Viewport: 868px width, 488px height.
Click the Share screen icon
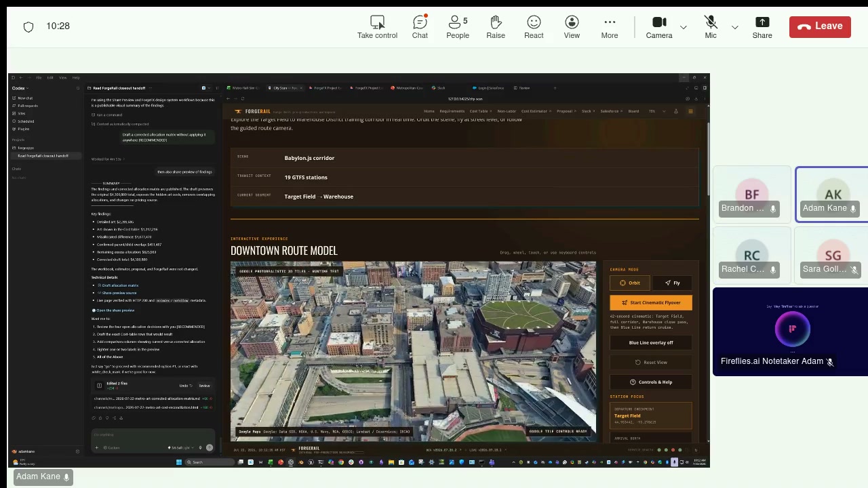tap(762, 26)
